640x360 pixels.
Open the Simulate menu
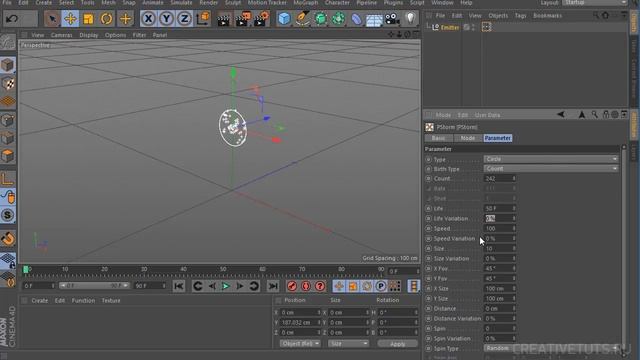point(181,3)
